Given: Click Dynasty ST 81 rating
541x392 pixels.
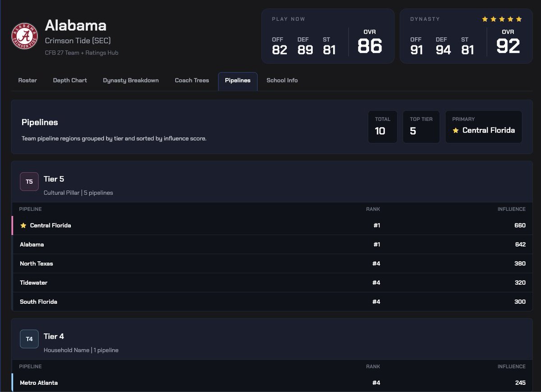Looking at the screenshot, I should (468, 50).
